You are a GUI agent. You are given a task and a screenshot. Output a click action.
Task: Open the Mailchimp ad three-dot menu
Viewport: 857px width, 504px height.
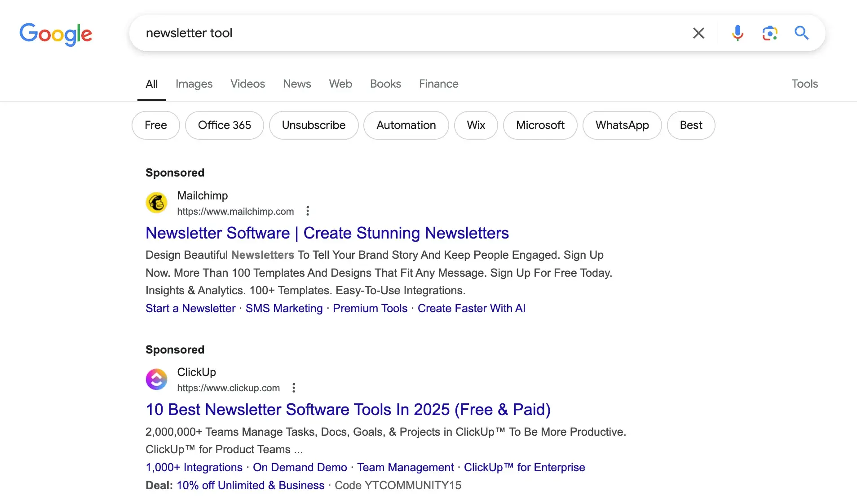coord(308,211)
